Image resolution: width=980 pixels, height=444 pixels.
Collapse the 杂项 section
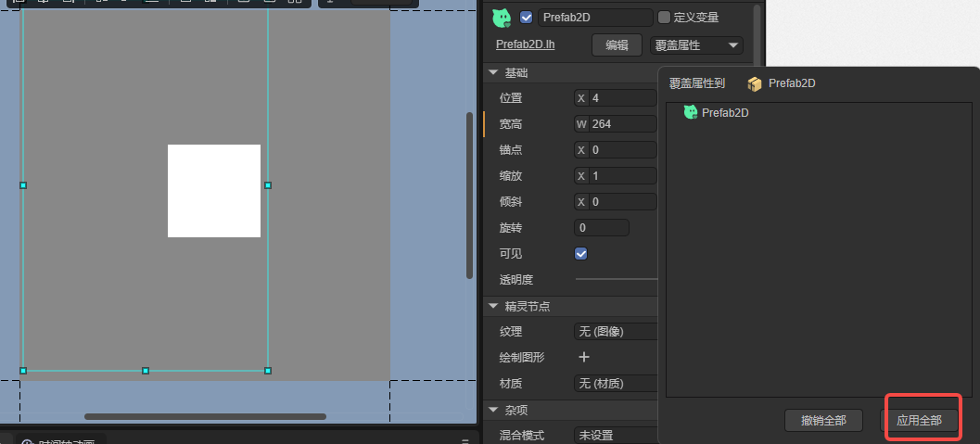(x=491, y=410)
